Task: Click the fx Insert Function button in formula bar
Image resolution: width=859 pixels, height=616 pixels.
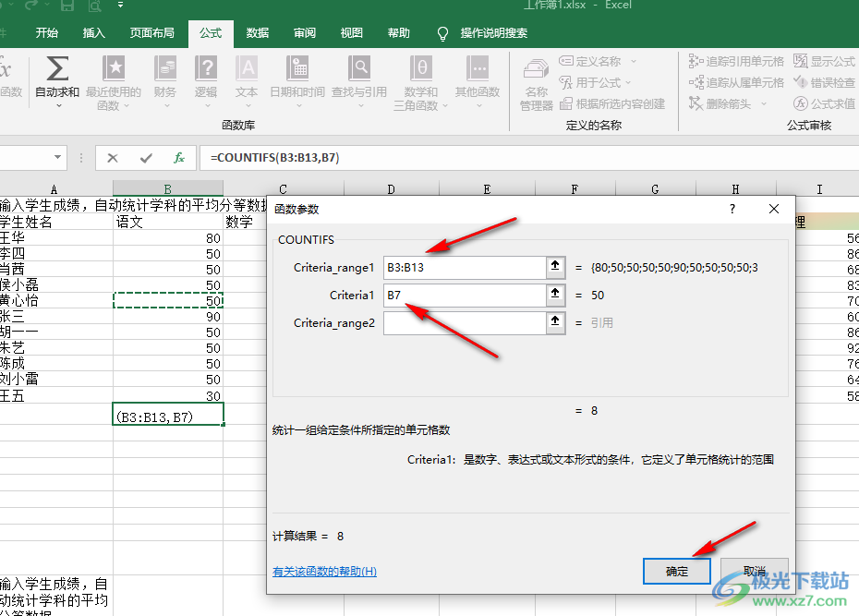Action: (178, 158)
